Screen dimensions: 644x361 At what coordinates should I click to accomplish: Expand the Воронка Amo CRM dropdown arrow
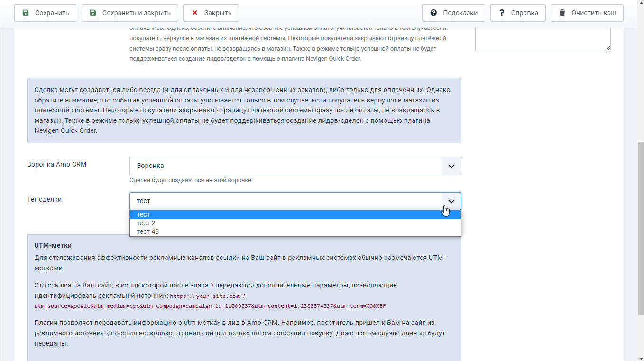[x=451, y=166]
